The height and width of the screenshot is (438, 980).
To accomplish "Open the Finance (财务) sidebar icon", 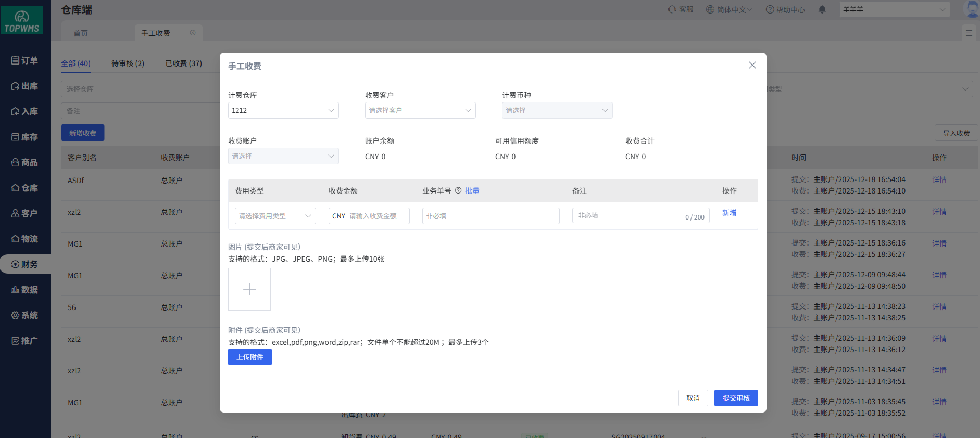I will tap(16, 264).
